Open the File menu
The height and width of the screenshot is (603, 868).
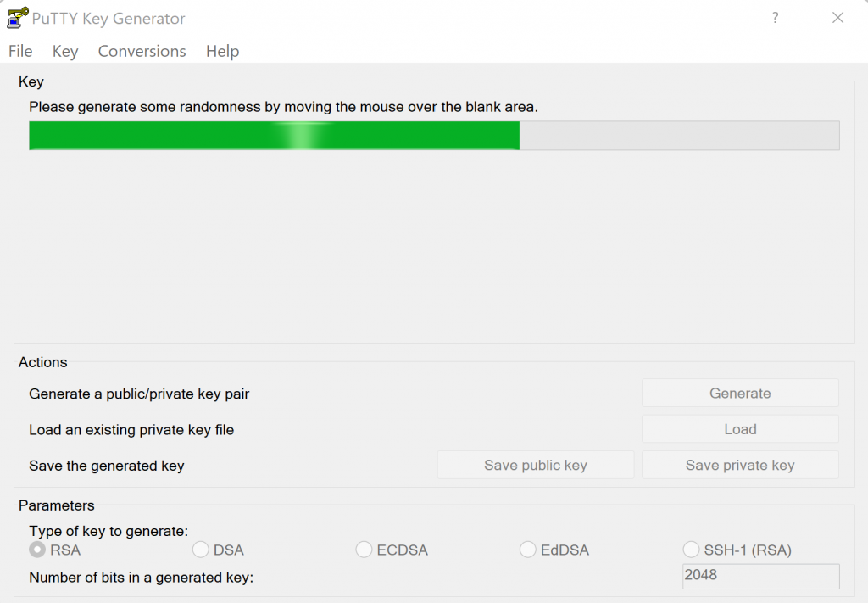point(20,51)
